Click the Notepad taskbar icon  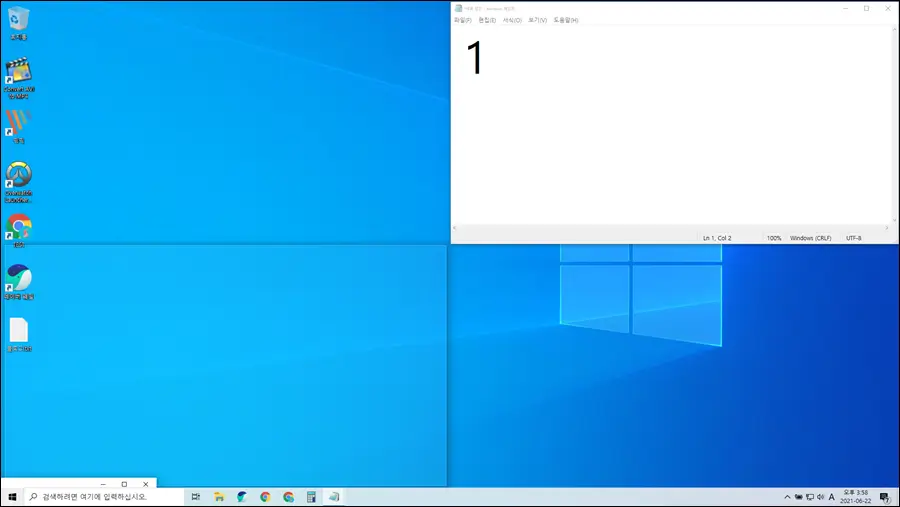(x=334, y=497)
